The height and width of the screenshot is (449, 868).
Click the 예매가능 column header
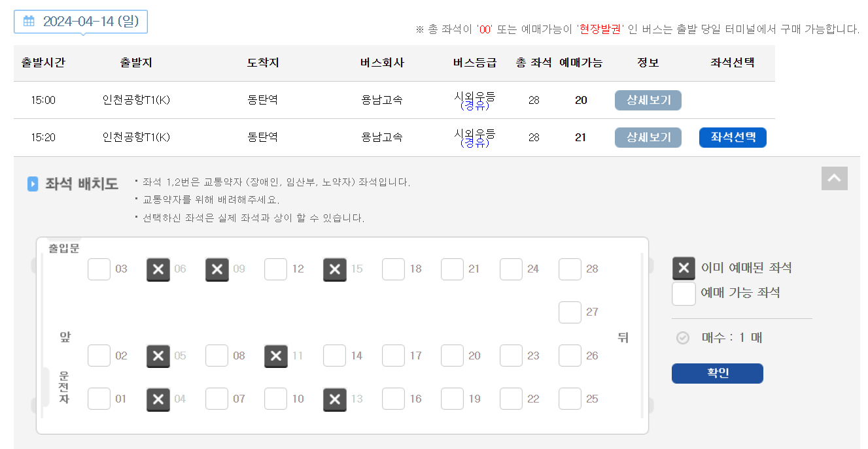(x=581, y=63)
